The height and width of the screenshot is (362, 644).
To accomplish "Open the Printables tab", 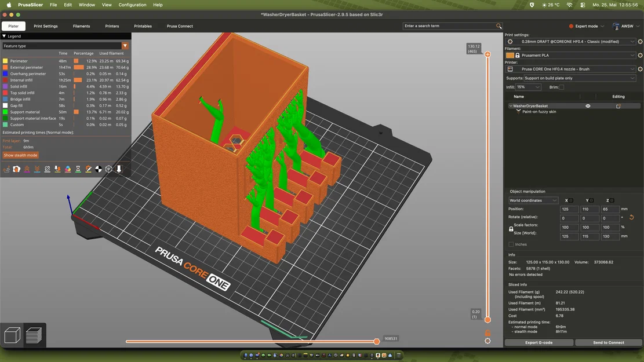I will pos(143,26).
